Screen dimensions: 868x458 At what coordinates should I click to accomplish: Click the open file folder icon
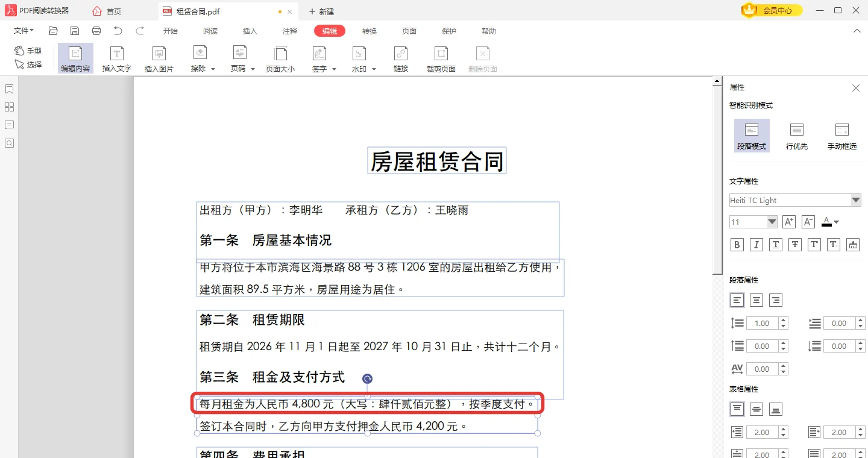click(x=53, y=31)
